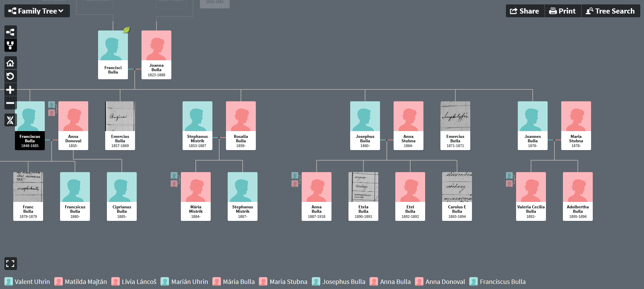The width and height of the screenshot is (644, 289).
Task: Enter fullscreen mode with corner-brackets icon
Action: pyautogui.click(x=11, y=264)
